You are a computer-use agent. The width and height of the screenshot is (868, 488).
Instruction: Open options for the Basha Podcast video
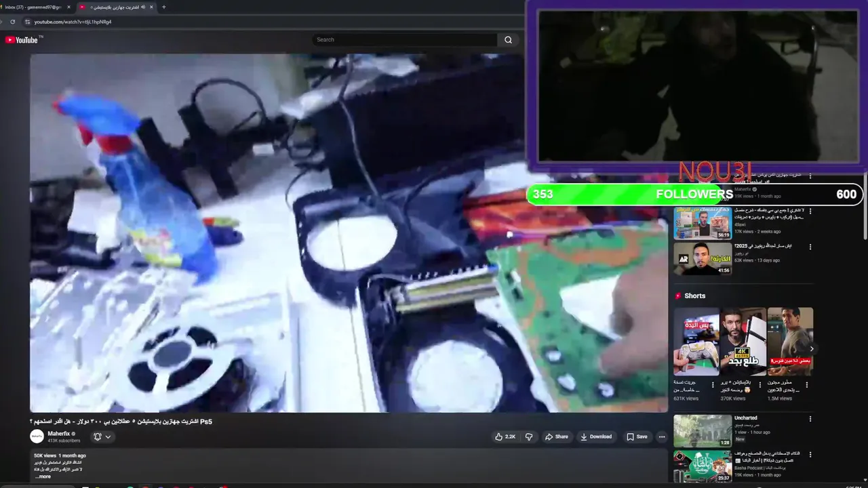click(x=810, y=455)
